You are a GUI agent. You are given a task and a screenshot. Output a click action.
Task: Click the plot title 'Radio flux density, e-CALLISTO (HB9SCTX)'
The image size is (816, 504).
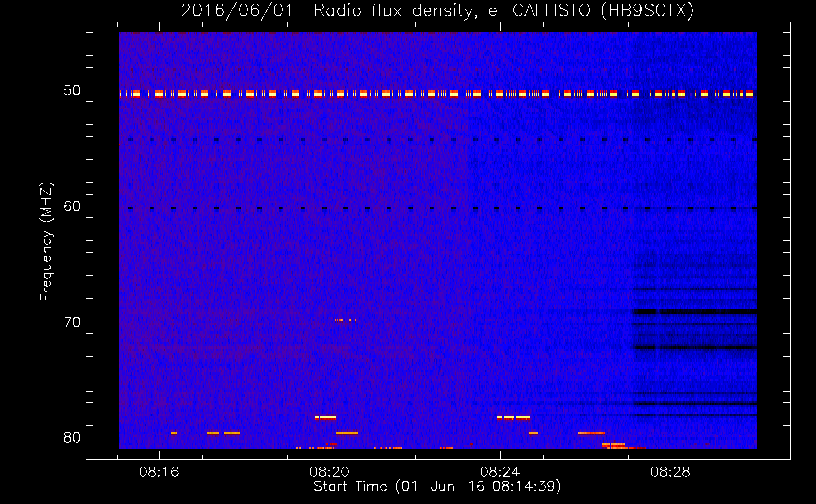coord(504,11)
